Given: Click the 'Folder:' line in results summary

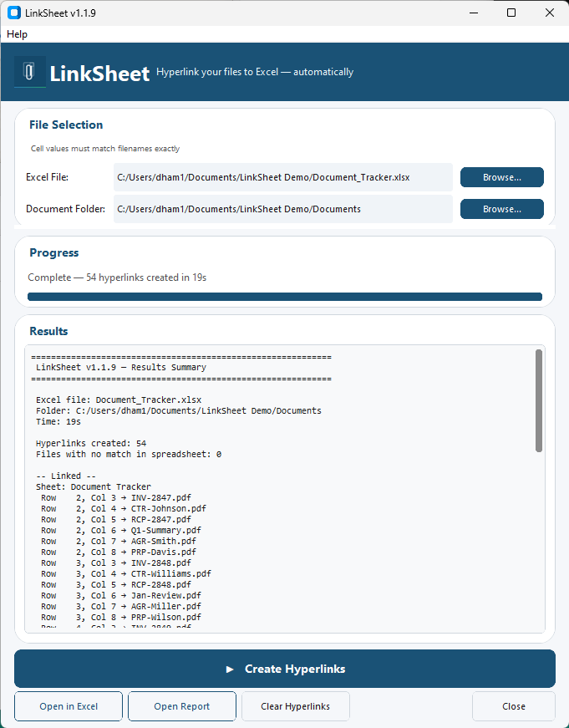Looking at the screenshot, I should click(179, 411).
